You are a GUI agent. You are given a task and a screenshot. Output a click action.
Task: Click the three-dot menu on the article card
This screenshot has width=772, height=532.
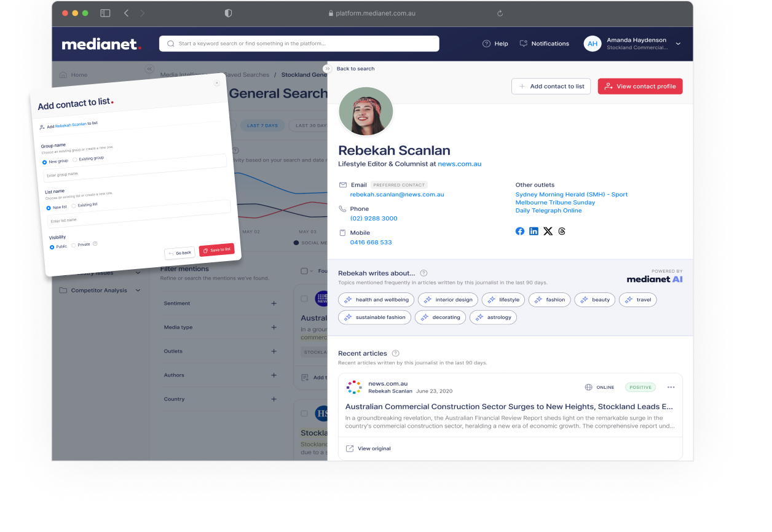pos(671,387)
